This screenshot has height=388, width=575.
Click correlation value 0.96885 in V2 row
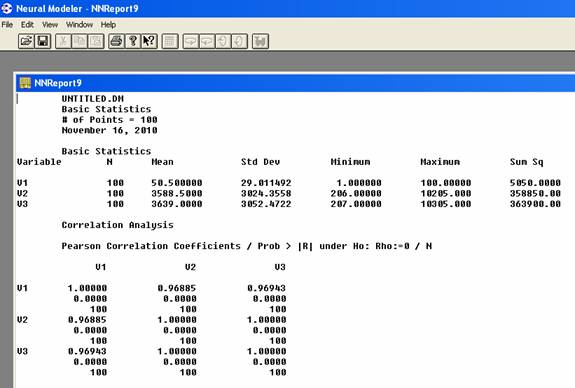(87, 320)
